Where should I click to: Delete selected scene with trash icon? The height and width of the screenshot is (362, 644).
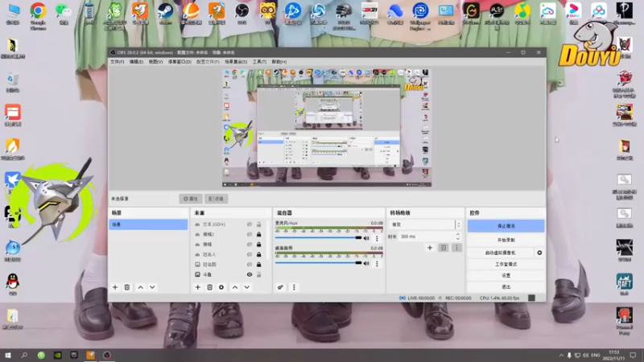tap(127, 287)
